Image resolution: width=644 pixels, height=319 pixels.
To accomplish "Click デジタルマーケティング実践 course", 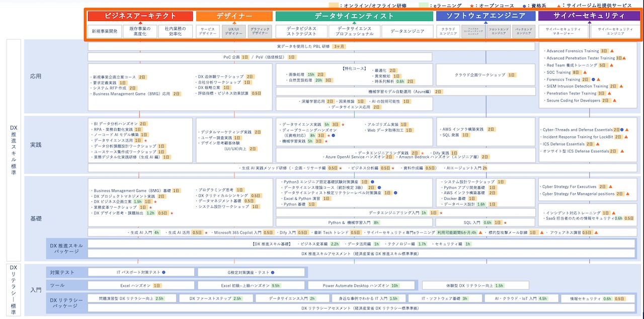I will (225, 132).
